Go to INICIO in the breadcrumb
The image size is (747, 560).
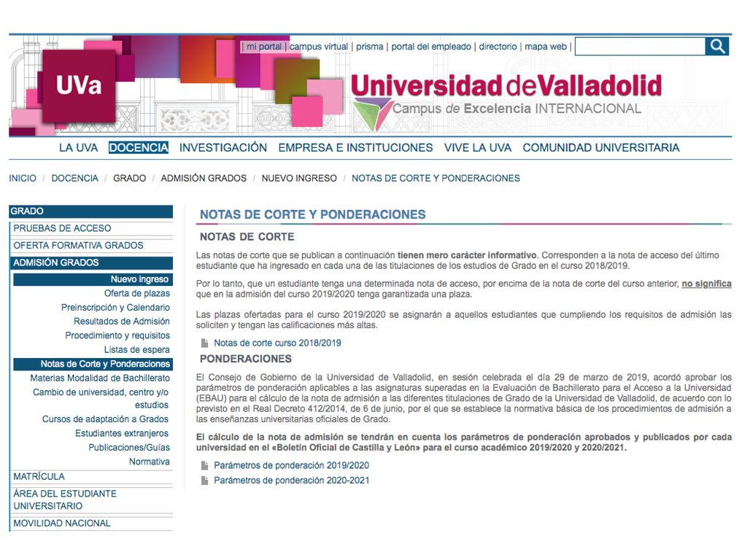click(23, 178)
